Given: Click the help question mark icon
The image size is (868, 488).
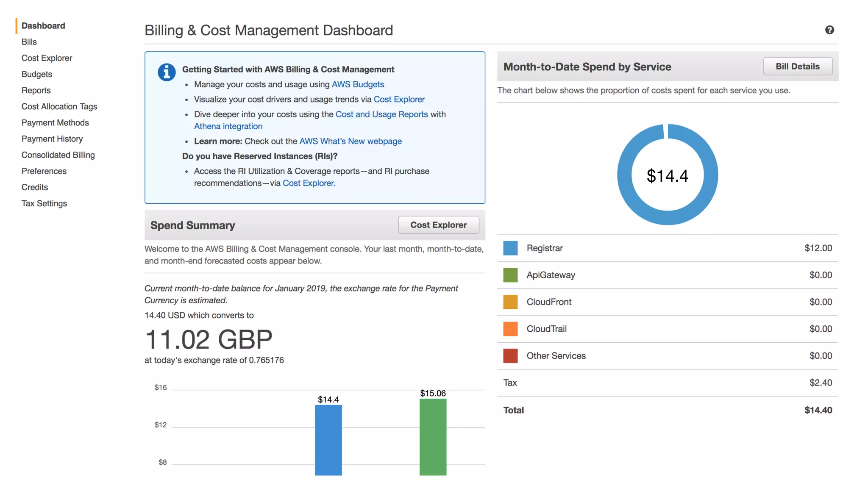Looking at the screenshot, I should (x=829, y=30).
